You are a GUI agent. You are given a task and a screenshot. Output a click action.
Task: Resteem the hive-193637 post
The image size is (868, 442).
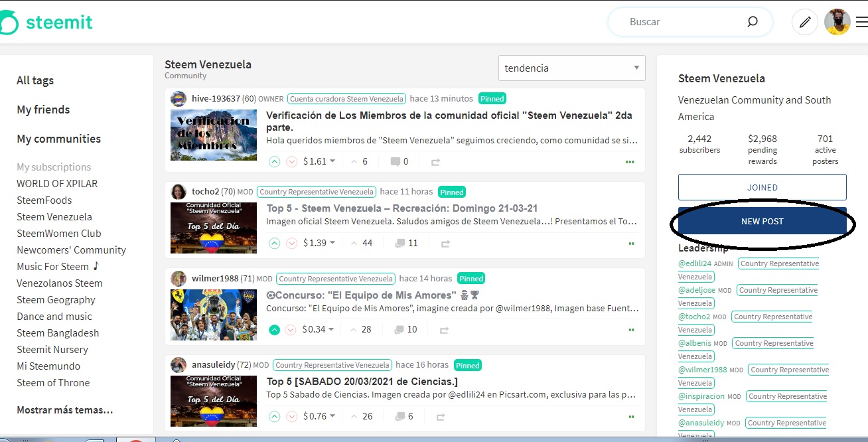(x=436, y=161)
